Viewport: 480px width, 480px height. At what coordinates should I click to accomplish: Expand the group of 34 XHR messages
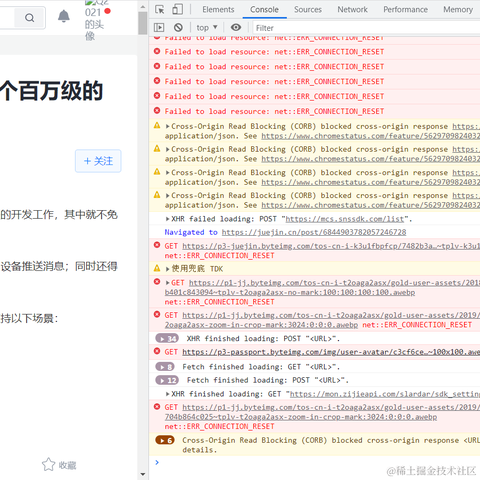167,339
